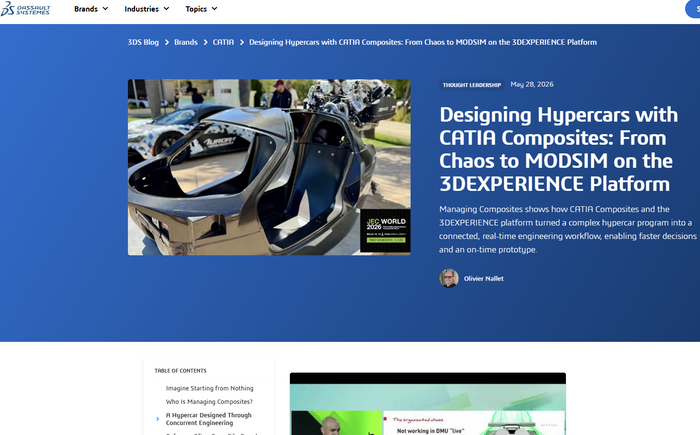
Task: Go to Hypercar Designed Through Concurrent Engineering
Action: point(208,419)
